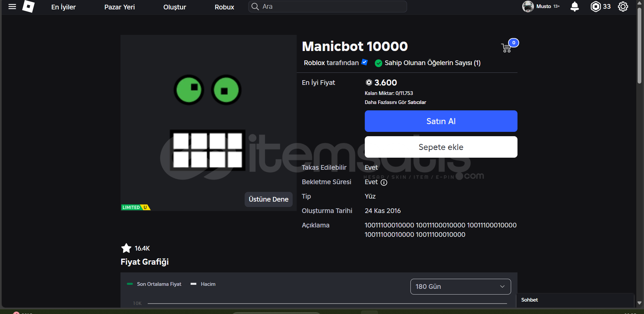Click the Manicbot 10000 face thumbnail
The width and height of the screenshot is (644, 314).
coord(208,123)
